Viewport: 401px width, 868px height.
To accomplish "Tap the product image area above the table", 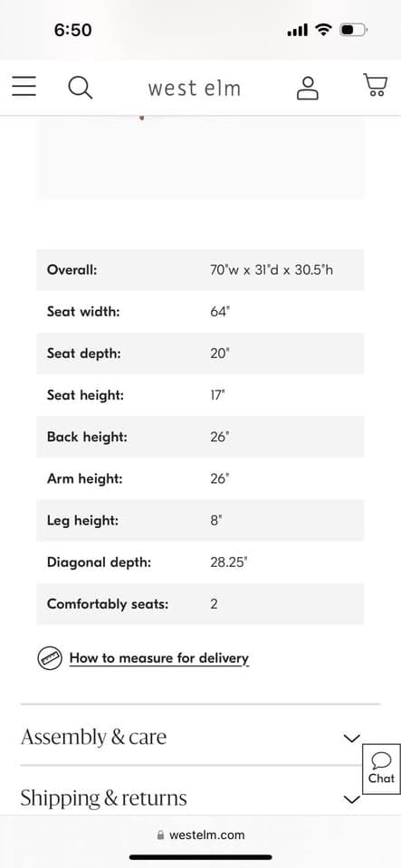I will 201,157.
